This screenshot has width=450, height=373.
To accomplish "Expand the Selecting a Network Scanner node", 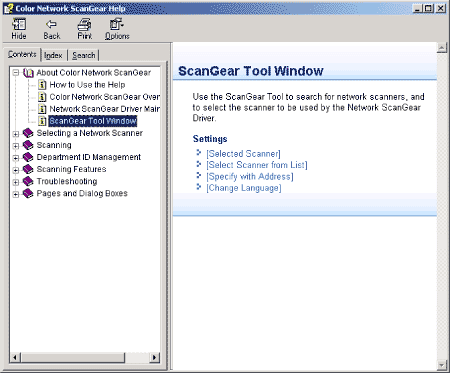I will [16, 134].
